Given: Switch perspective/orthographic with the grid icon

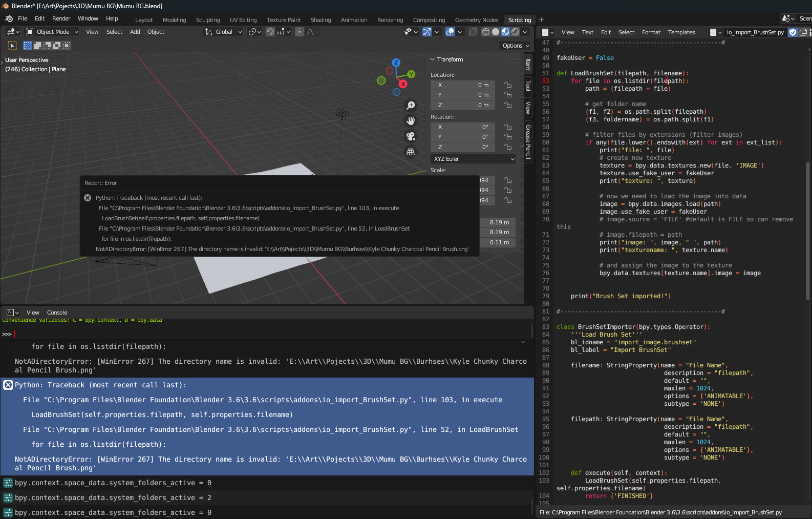Looking at the screenshot, I should (x=411, y=152).
